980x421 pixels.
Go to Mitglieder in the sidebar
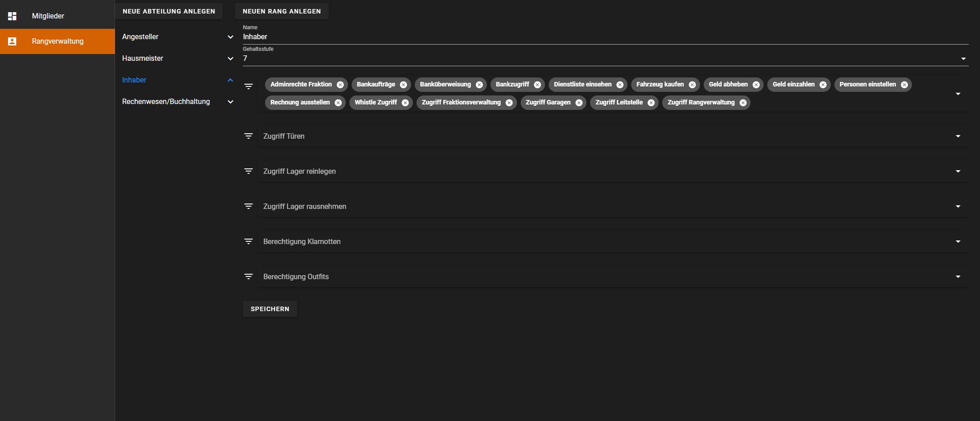point(57,16)
